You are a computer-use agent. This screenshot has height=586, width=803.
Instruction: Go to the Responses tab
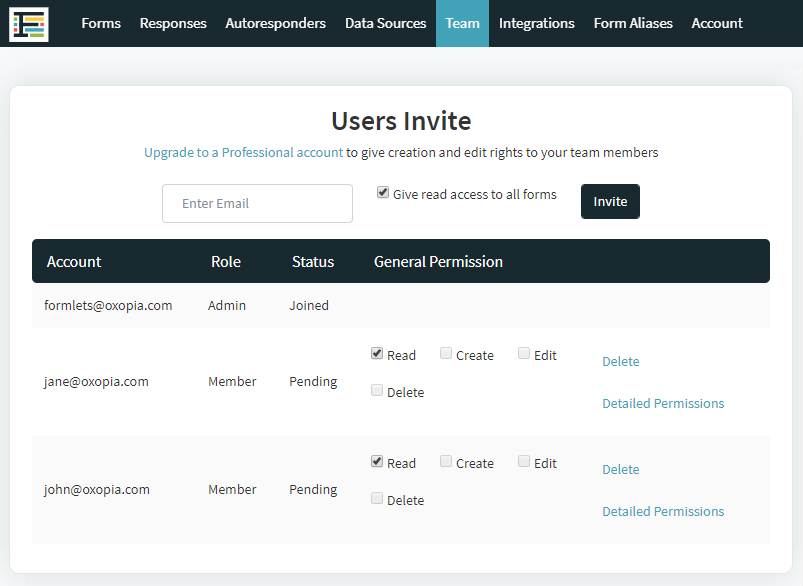(173, 24)
